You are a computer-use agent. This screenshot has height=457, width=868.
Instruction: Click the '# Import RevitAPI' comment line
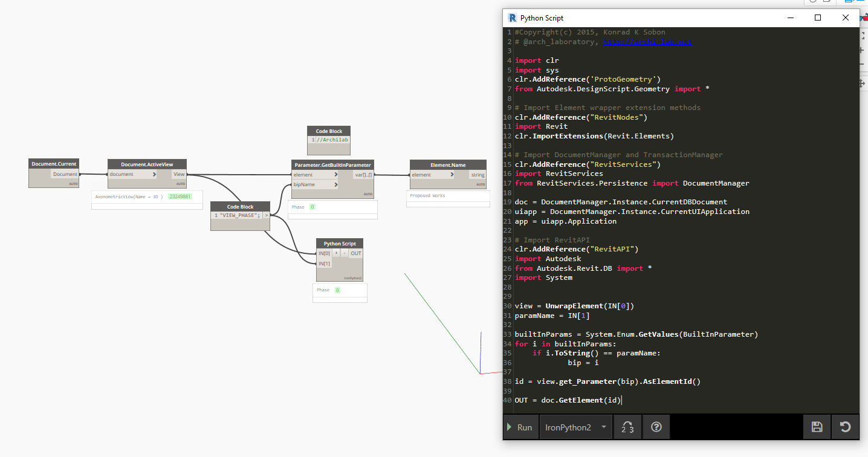552,240
